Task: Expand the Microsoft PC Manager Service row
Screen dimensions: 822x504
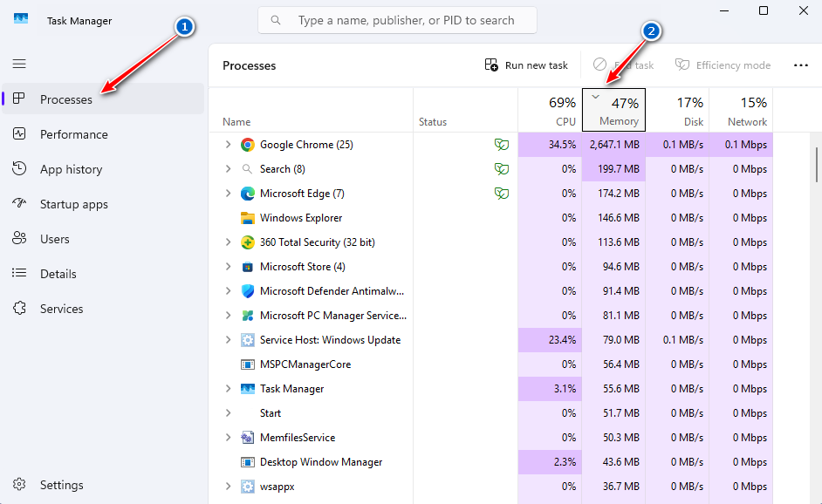Action: pos(228,316)
